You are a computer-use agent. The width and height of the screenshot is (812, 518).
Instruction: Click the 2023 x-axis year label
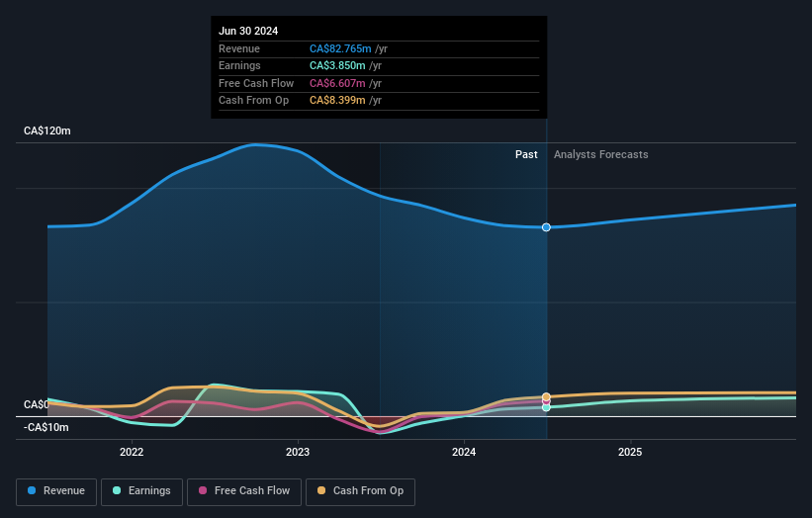(298, 452)
